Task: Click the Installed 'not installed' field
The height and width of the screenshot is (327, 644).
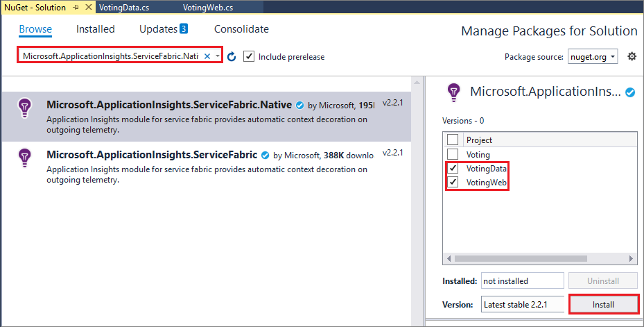Action: point(523,281)
